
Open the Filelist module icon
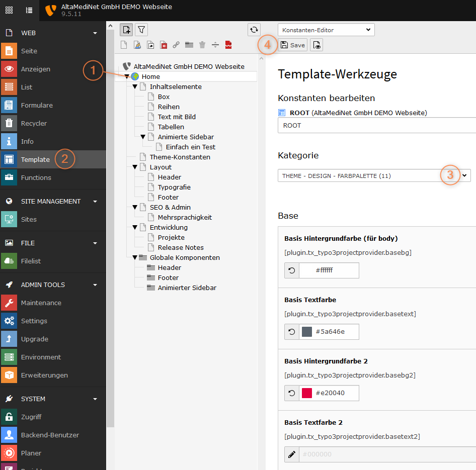coord(8,261)
